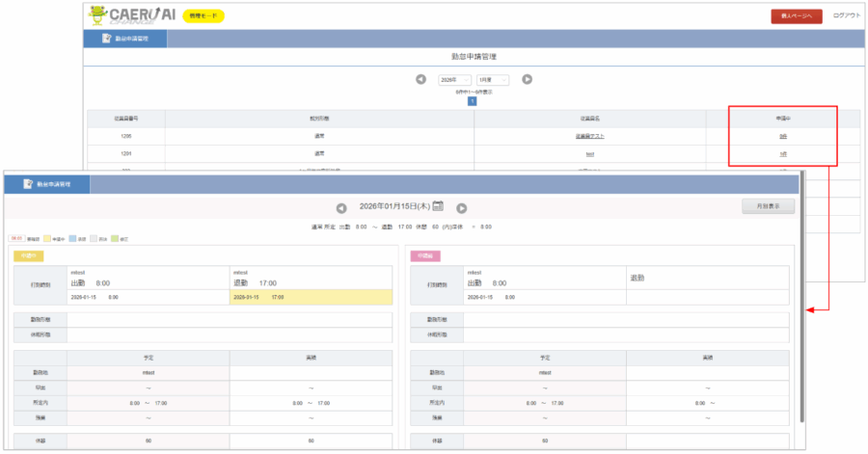Click the red 個人ページへ button

(796, 15)
